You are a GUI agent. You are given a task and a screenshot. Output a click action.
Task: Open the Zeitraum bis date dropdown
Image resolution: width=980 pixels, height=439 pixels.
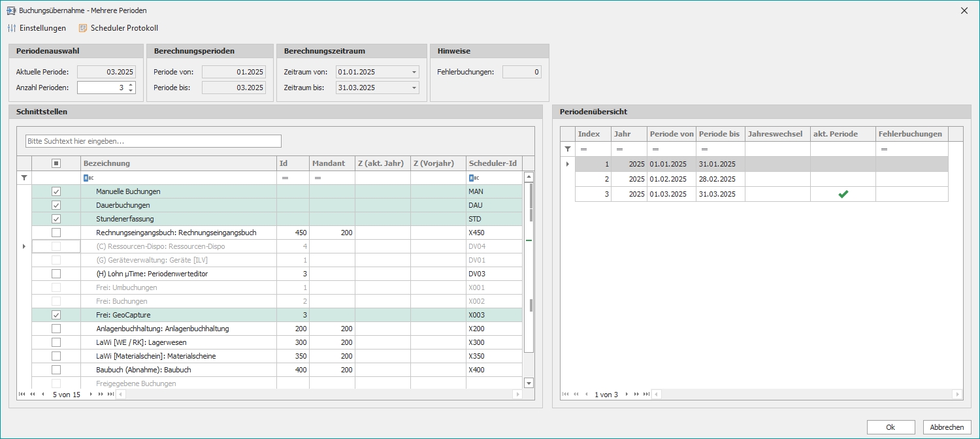click(414, 88)
